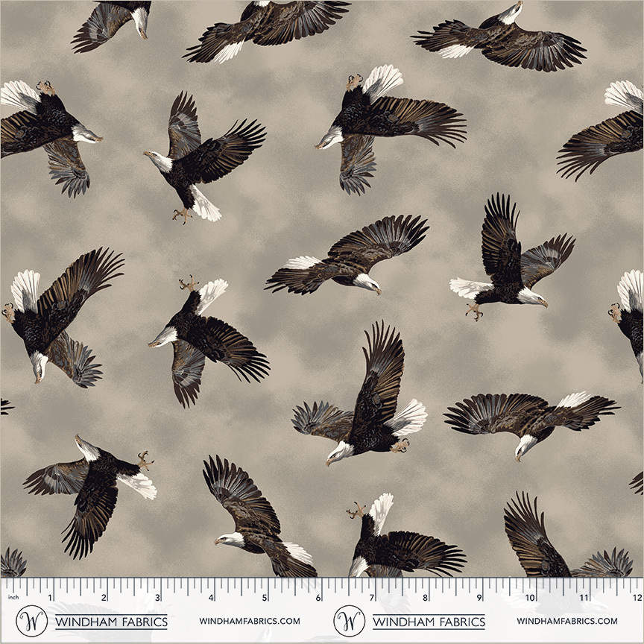Select the eagle at the top center edge
This screenshot has width=644, height=644.
point(265,30)
